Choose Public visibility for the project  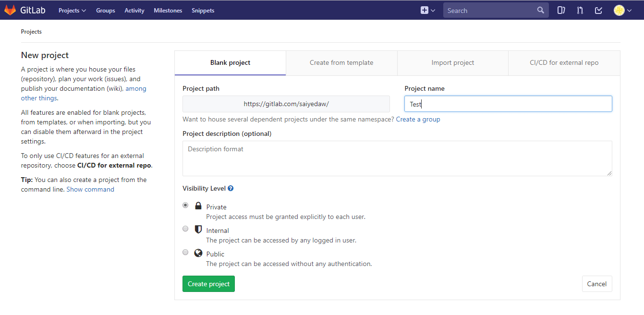click(x=185, y=252)
